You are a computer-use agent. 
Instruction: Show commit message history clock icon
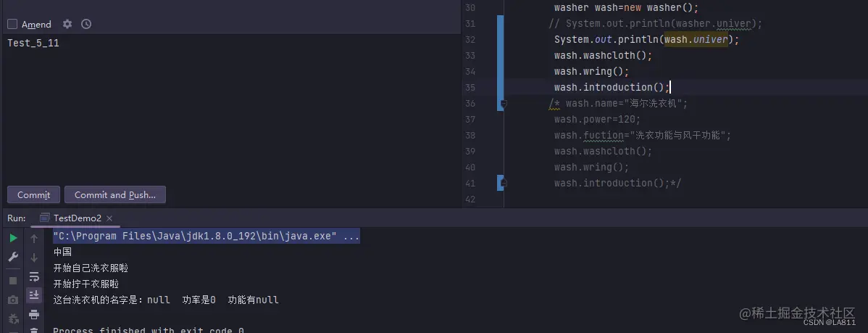point(85,24)
